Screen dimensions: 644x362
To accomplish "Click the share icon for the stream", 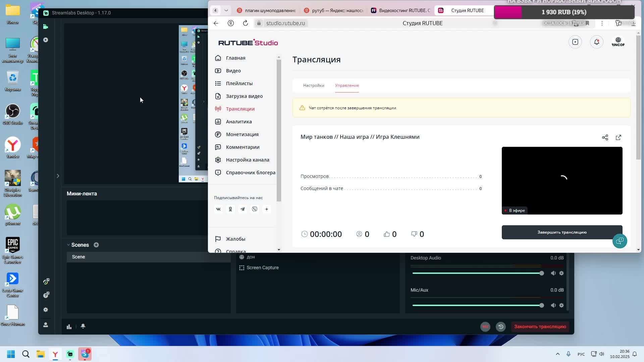I will pyautogui.click(x=605, y=137).
